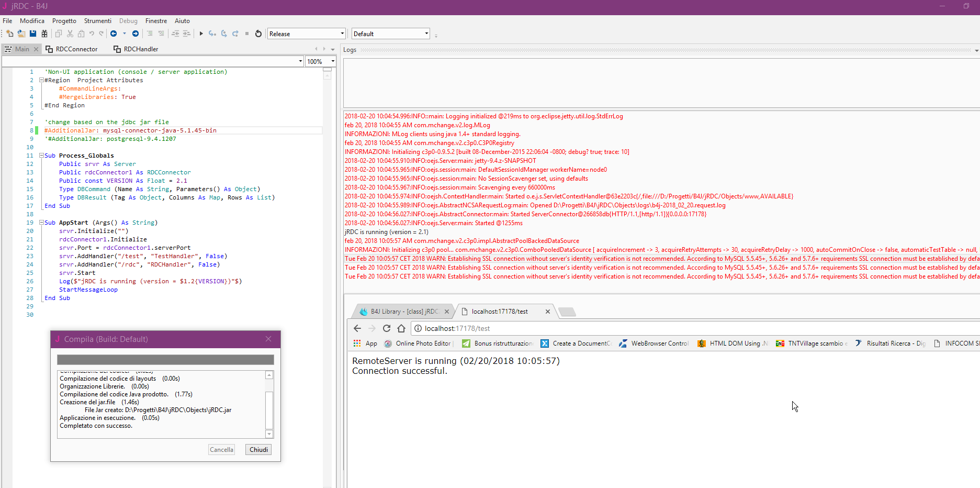This screenshot has height=488, width=980.
Task: Collapse the Sub AppStart code block
Action: 41,223
